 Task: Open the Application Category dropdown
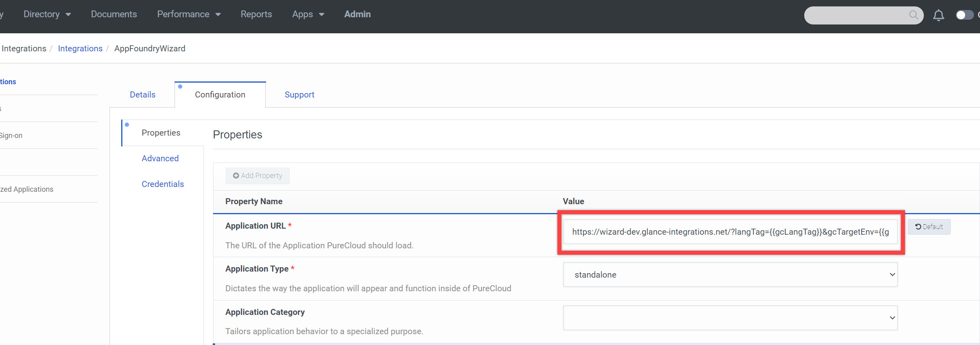tap(730, 318)
